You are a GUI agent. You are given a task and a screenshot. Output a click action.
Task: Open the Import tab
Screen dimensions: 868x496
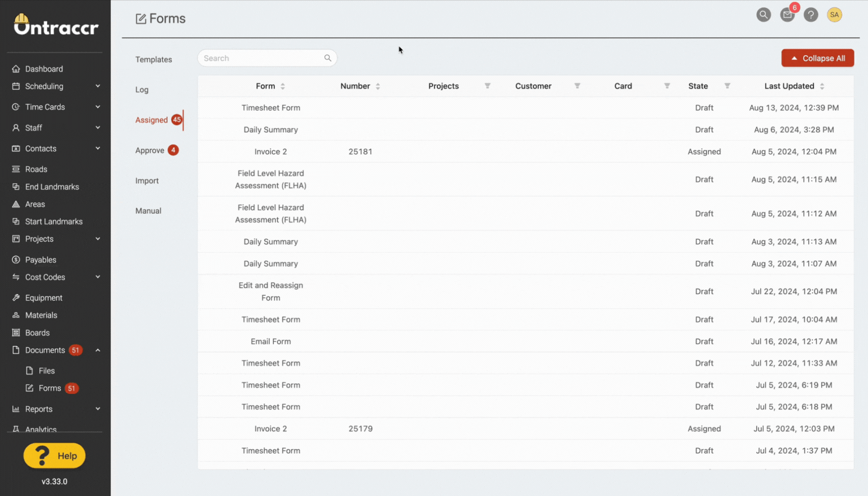(147, 181)
